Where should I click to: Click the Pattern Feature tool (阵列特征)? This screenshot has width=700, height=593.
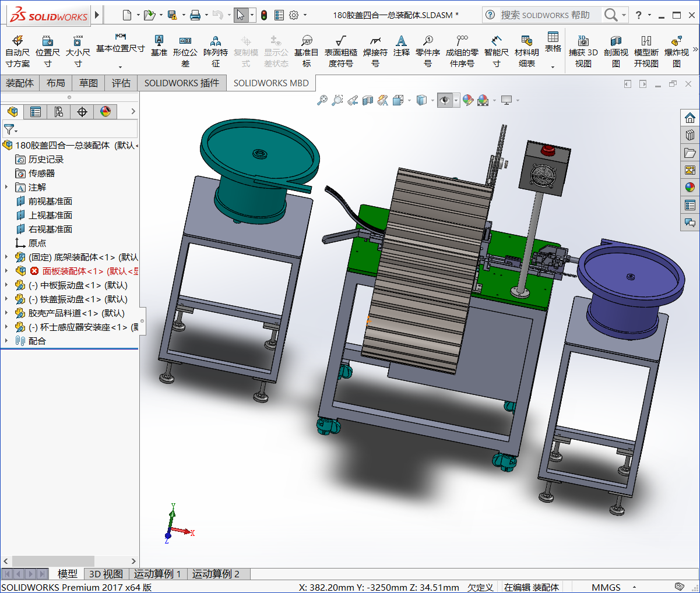[x=216, y=51]
